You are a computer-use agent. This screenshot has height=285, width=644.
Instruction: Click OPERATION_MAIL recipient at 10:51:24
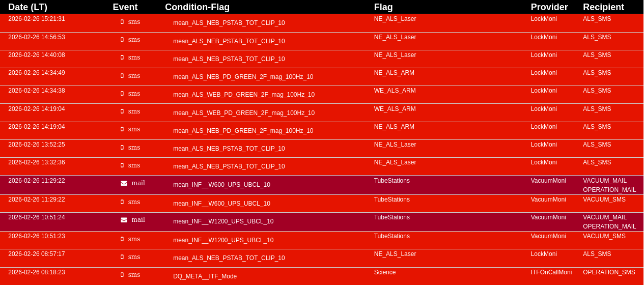click(x=609, y=226)
